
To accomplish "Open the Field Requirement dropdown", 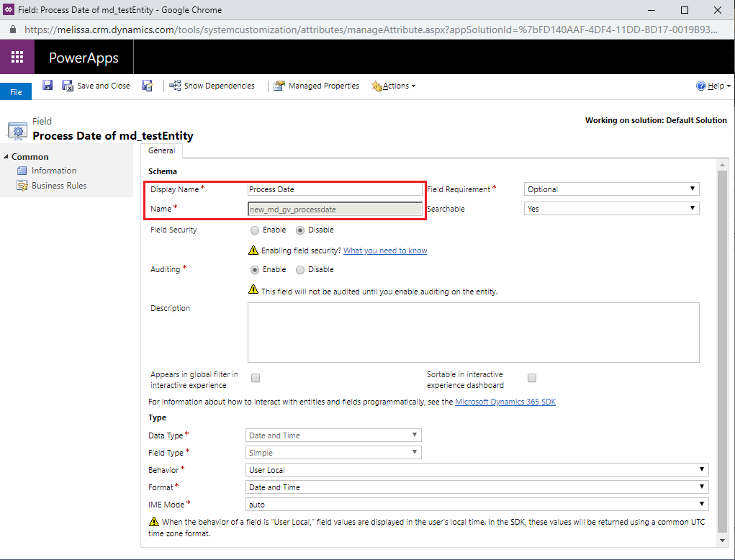I will [611, 189].
